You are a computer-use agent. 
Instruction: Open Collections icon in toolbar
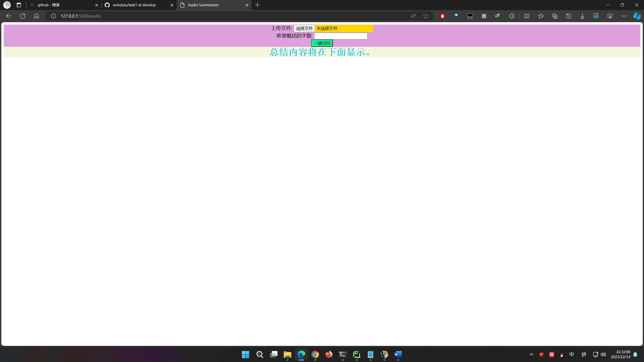pyautogui.click(x=555, y=16)
